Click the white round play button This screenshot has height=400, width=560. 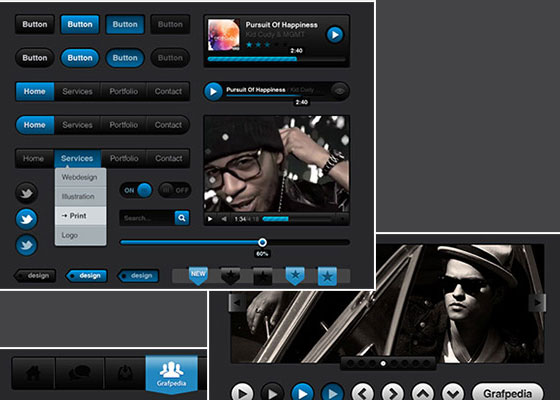[242, 393]
